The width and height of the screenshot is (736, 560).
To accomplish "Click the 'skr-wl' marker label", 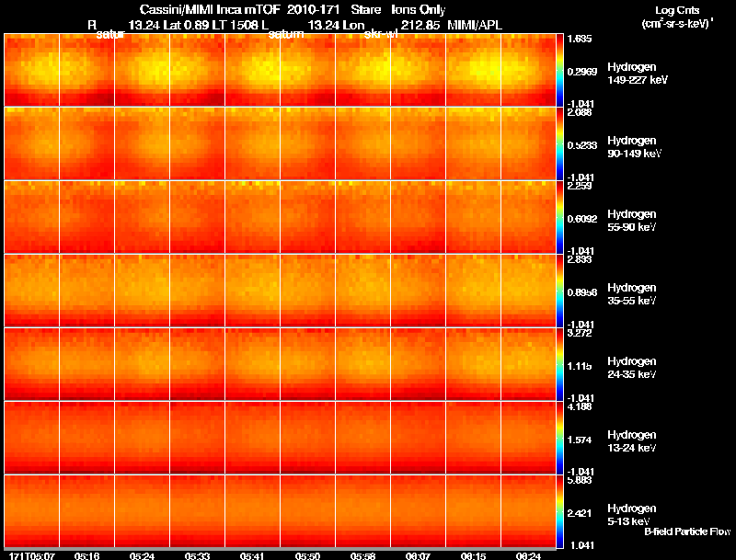I will pyautogui.click(x=381, y=34).
